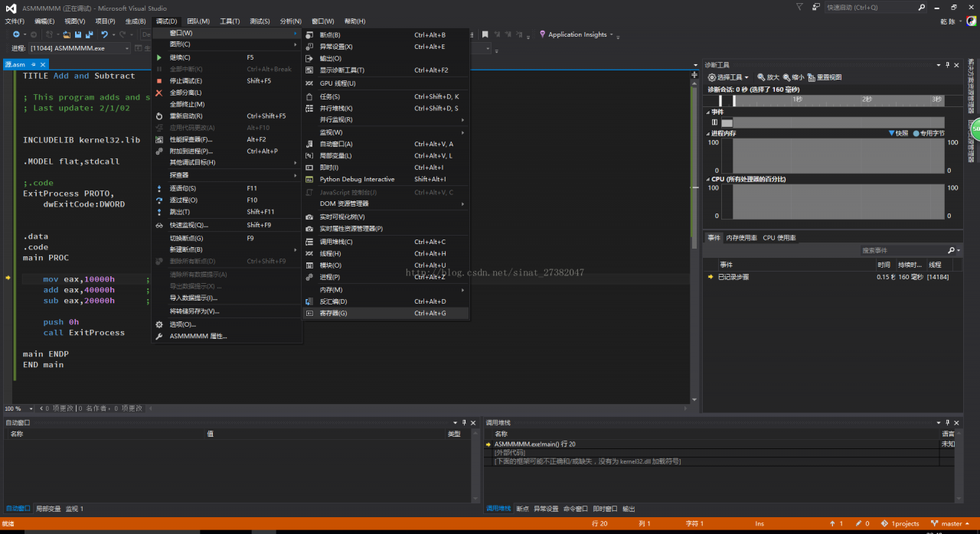980x534 pixels.
Task: Click the 停止调试 red stop icon
Action: [x=159, y=81]
